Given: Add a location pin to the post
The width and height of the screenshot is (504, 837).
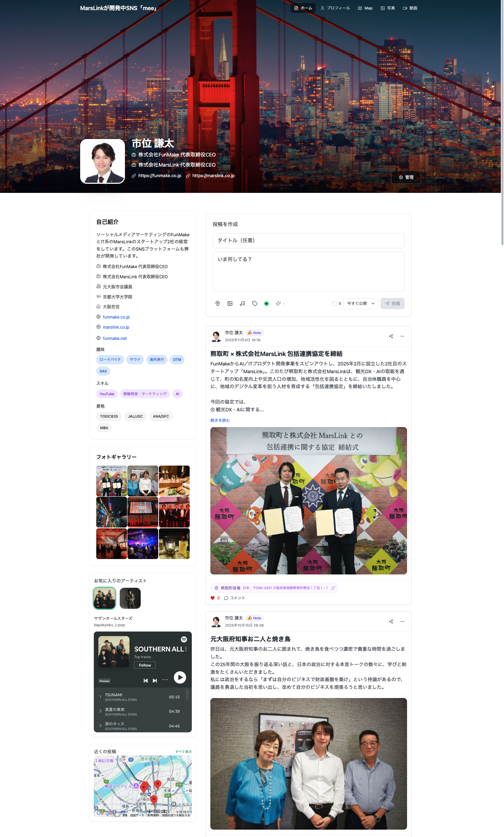Looking at the screenshot, I should [x=218, y=304].
